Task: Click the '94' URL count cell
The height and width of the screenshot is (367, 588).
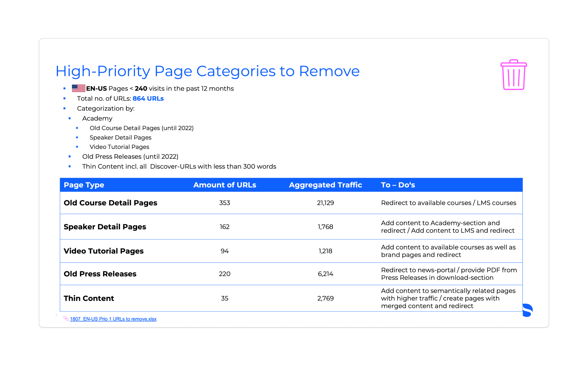Action: coord(225,251)
